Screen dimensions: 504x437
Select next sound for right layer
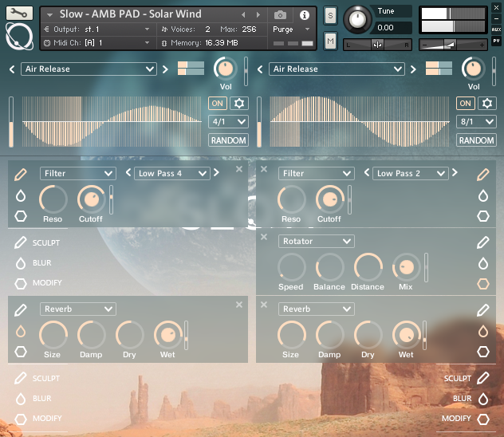[413, 69]
